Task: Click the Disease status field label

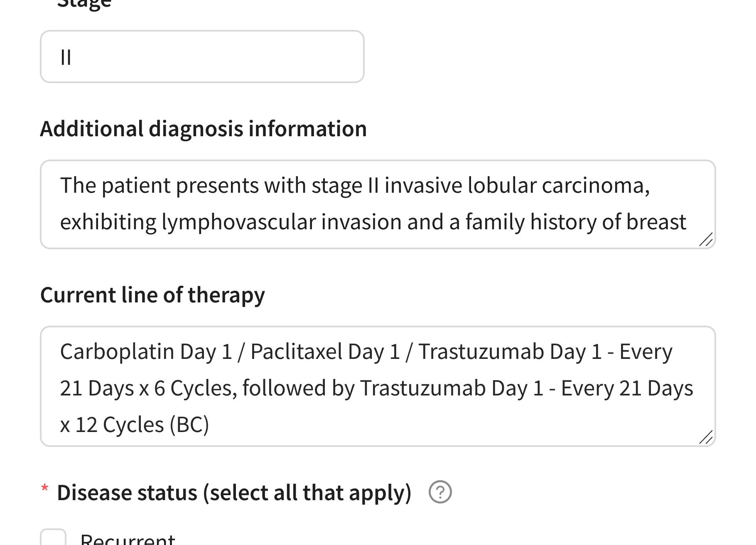Action: 234,493
